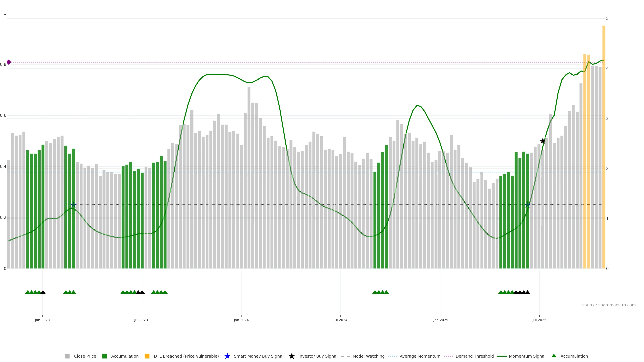
Task: Toggle DTL Breached (Price Vulnerable) legend label
Action: pyautogui.click(x=186, y=356)
